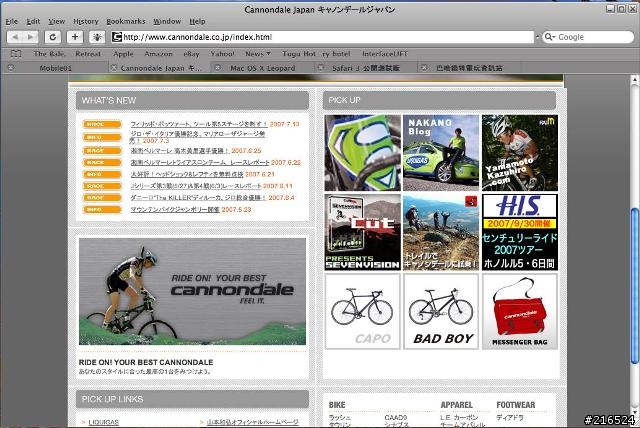Click the blue vertical scrollbar thumb

(635, 286)
